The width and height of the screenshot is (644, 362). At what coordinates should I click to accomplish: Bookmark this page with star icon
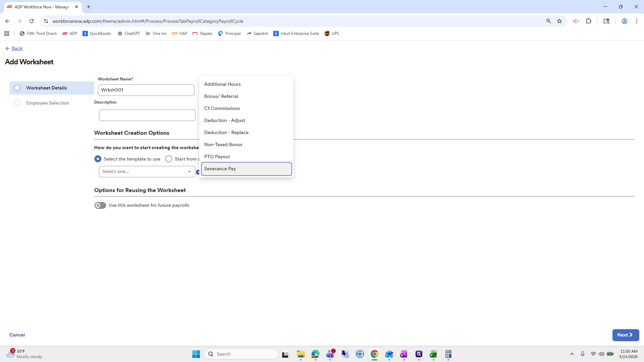pyautogui.click(x=559, y=21)
